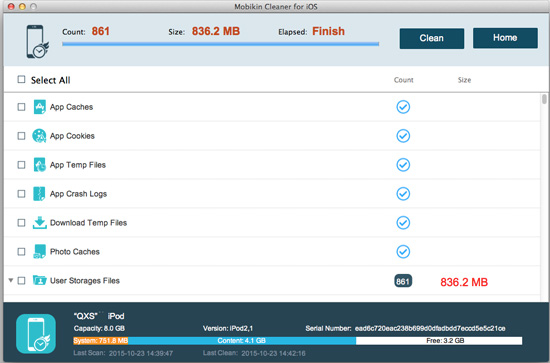
Task: Click the Download Temp Files arrow icon
Action: [x=40, y=223]
